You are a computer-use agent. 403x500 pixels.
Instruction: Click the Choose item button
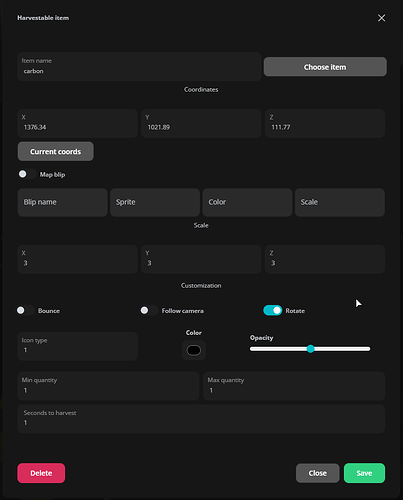[325, 67]
